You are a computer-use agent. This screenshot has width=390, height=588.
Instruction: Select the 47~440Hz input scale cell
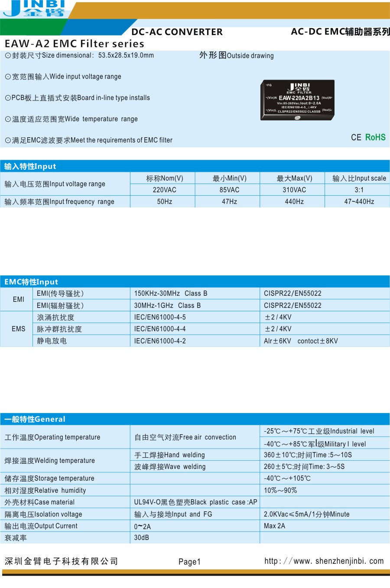pos(359,201)
